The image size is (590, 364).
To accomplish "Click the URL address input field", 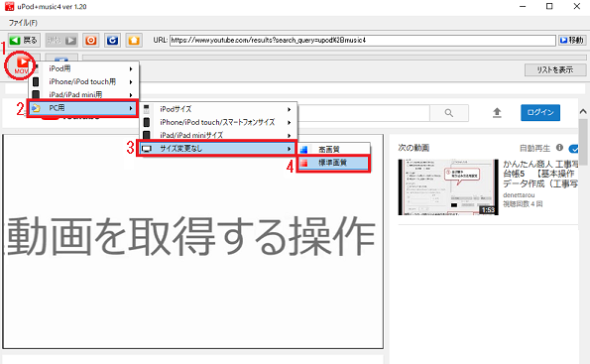I will click(x=362, y=40).
